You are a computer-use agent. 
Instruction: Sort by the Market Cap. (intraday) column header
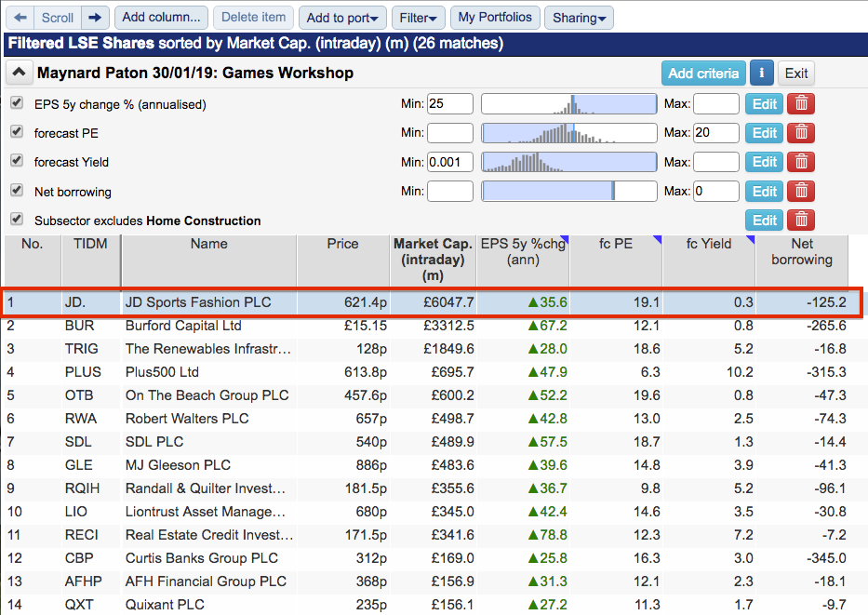pos(433,261)
